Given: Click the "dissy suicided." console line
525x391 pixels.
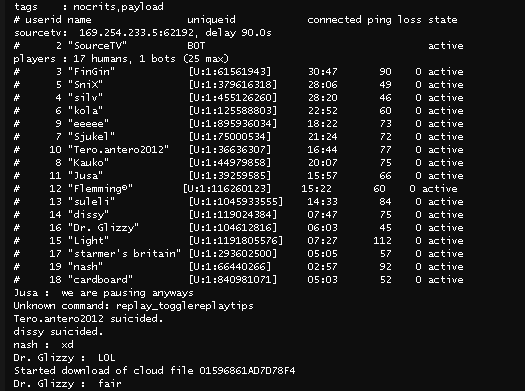Looking at the screenshot, I should (58, 332).
